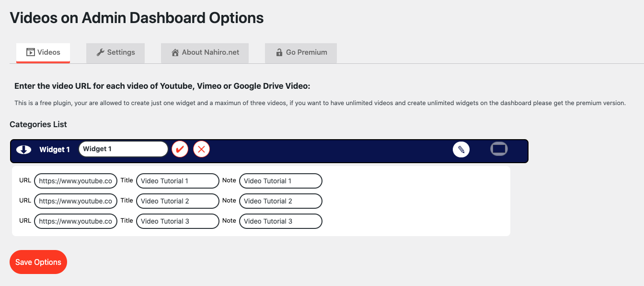This screenshot has width=644, height=286.
Task: Click the Videos on Admin Dashboard Options heading
Action: tap(137, 18)
